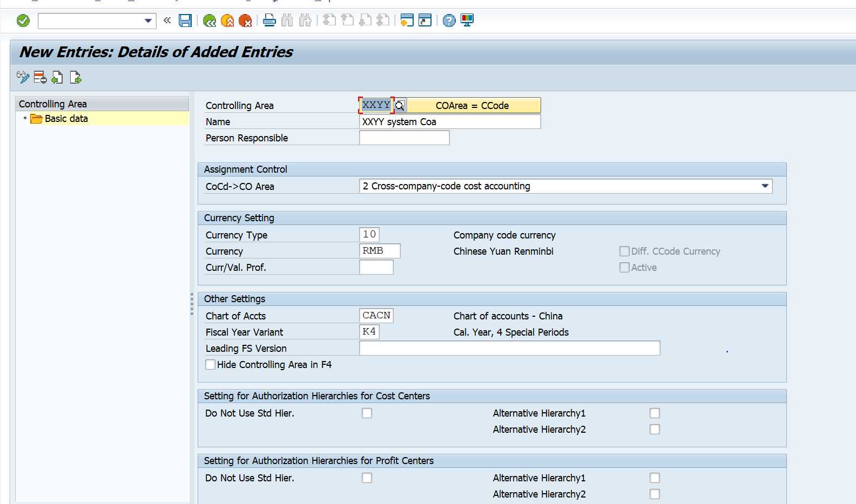Image resolution: width=856 pixels, height=504 pixels.
Task: Click the Chart of Accts field showing CACN
Action: pyautogui.click(x=376, y=316)
